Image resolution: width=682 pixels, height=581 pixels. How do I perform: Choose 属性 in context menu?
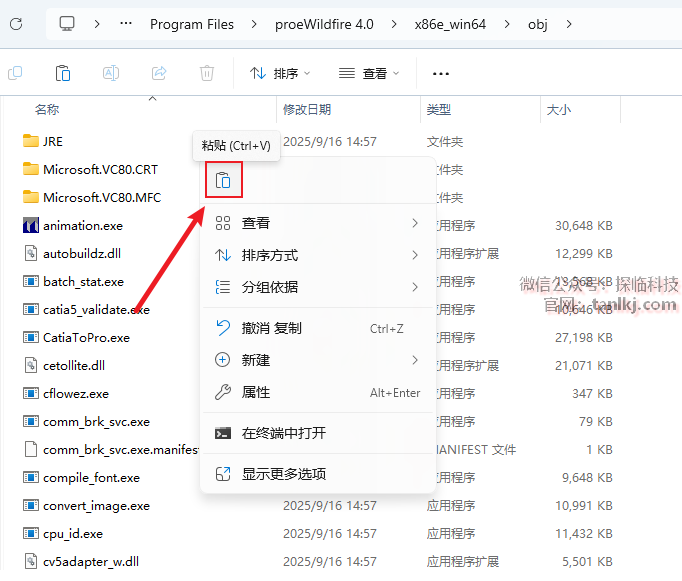tap(318, 393)
